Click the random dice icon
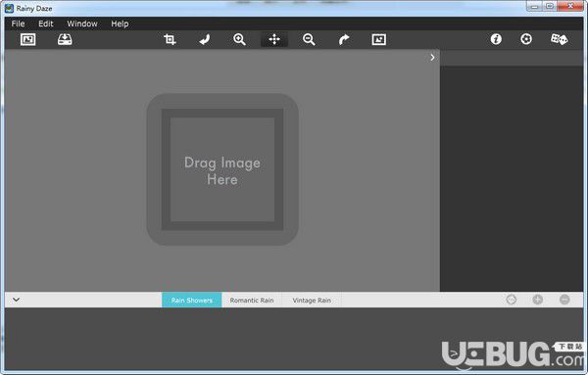The width and height of the screenshot is (588, 375). 559,39
